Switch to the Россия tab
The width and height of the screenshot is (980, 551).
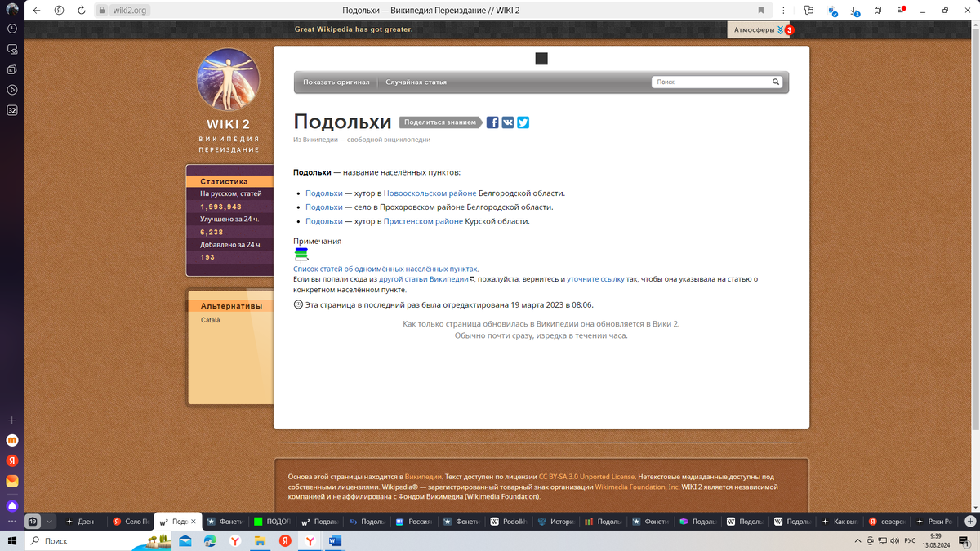pos(413,521)
